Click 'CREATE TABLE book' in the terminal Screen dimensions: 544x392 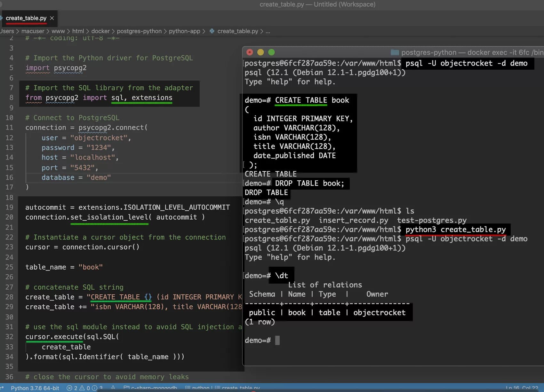tap(312, 100)
